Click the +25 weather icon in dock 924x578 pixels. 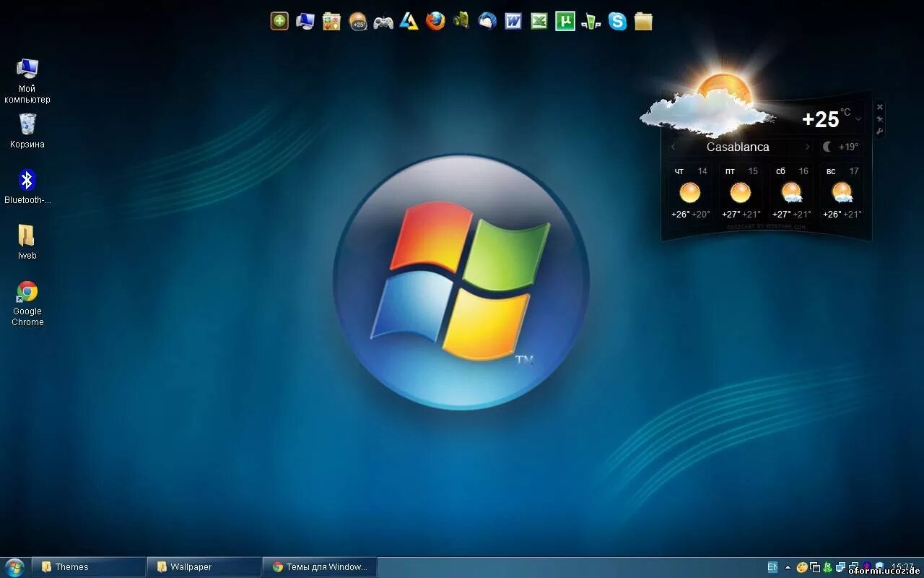click(x=357, y=21)
